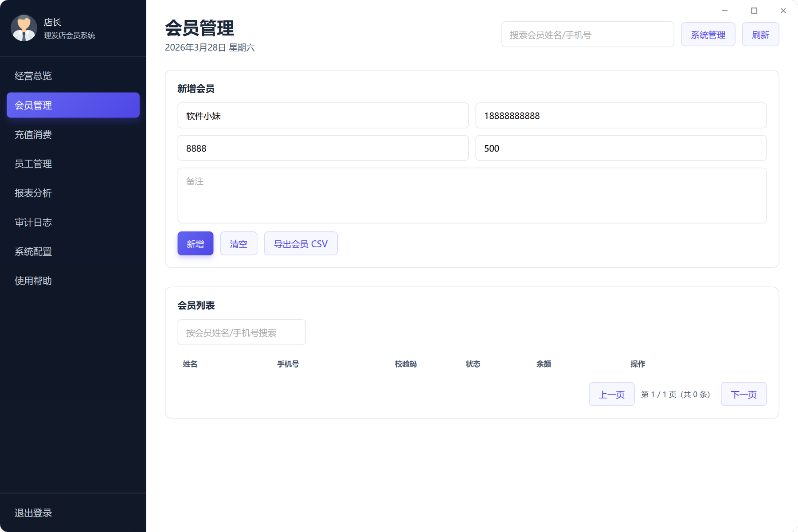Click the 校验码 column header
The image size is (798, 532).
(406, 364)
